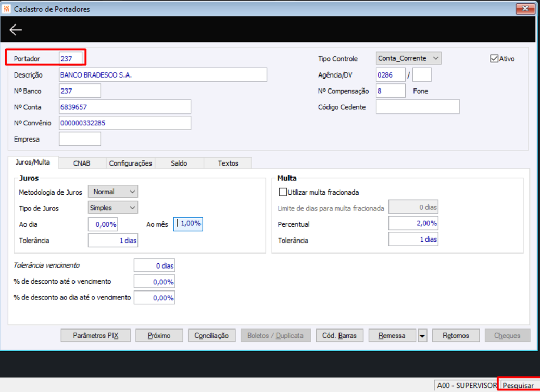Close the Cadastro de Portadores window
Viewport: 540px width, 392px height.
point(525,9)
